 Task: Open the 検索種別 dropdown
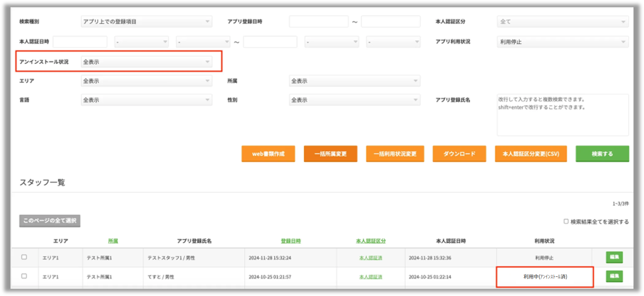tap(146, 22)
